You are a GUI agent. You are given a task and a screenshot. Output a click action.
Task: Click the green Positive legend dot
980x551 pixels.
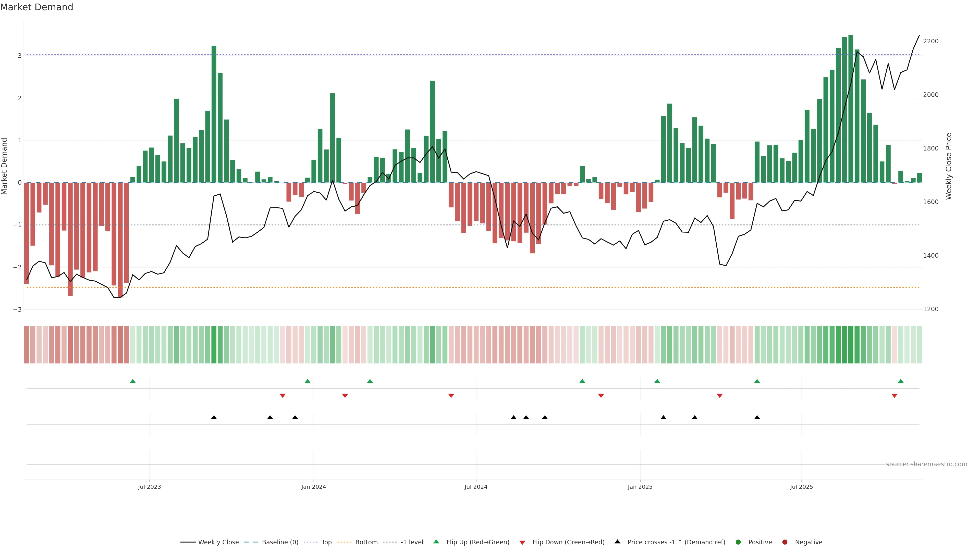(x=738, y=542)
